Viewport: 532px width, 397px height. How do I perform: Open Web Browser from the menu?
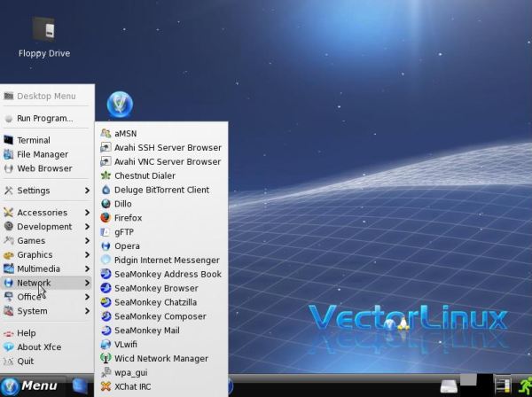pyautogui.click(x=47, y=168)
